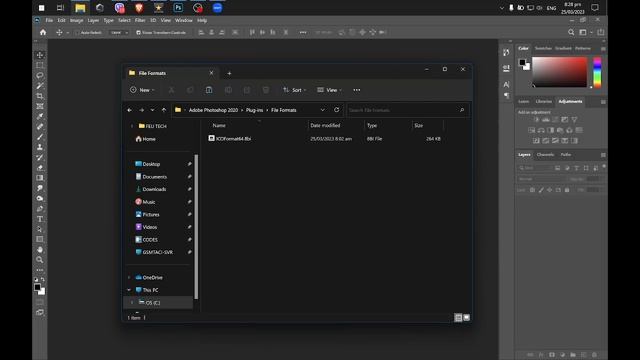Click Adobe Photoshop 2020 breadcrumb
The height and width of the screenshot is (360, 640).
tap(213, 110)
